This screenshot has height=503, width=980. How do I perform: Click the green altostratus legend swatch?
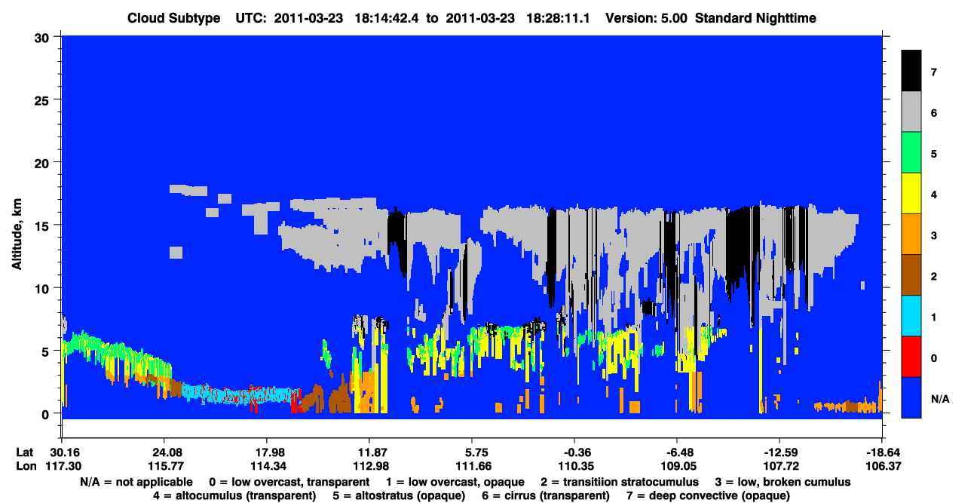pos(911,153)
